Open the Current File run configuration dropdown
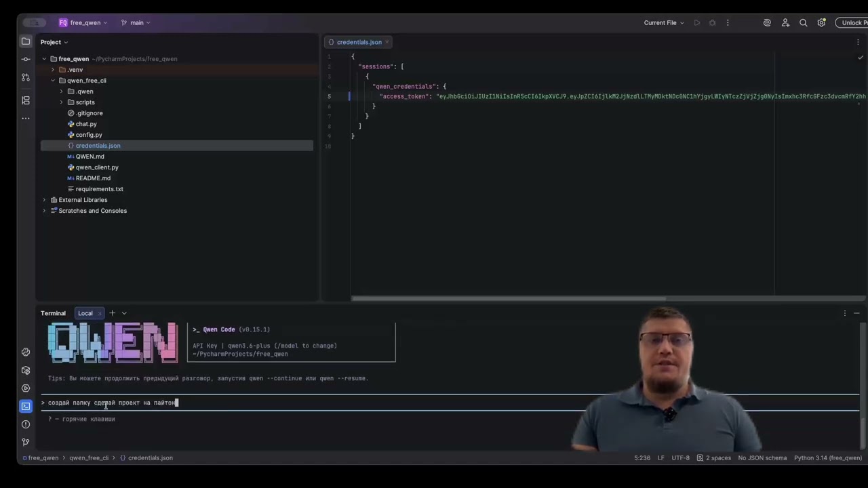This screenshot has height=488, width=868. (664, 22)
